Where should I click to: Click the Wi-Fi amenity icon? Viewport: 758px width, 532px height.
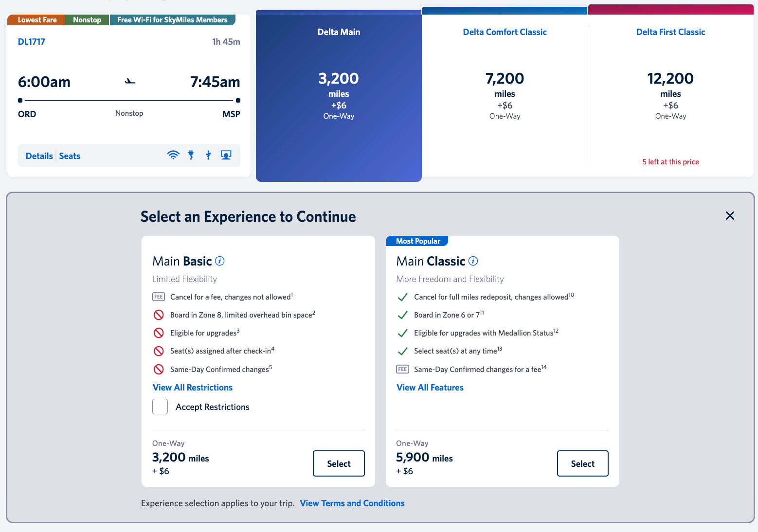pyautogui.click(x=173, y=155)
